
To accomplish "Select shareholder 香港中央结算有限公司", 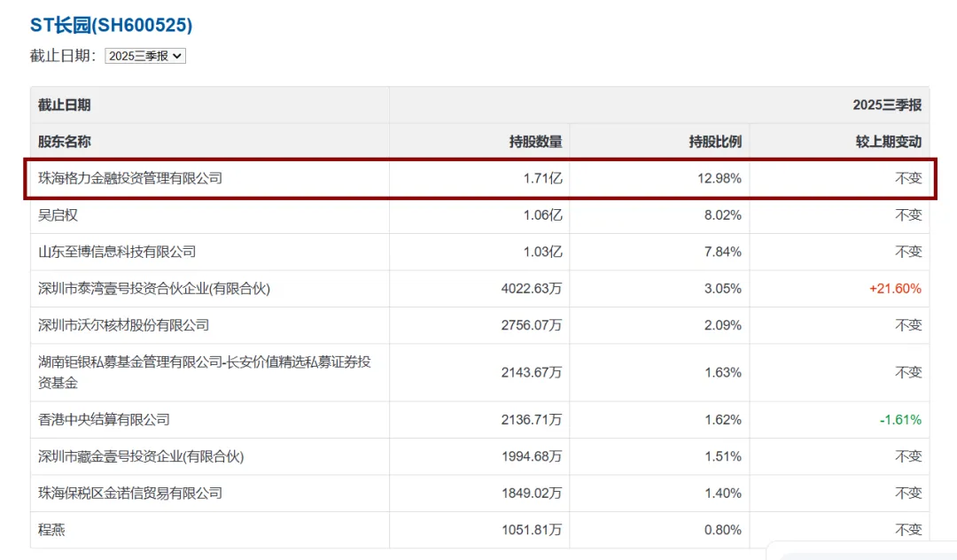I will coord(104,420).
